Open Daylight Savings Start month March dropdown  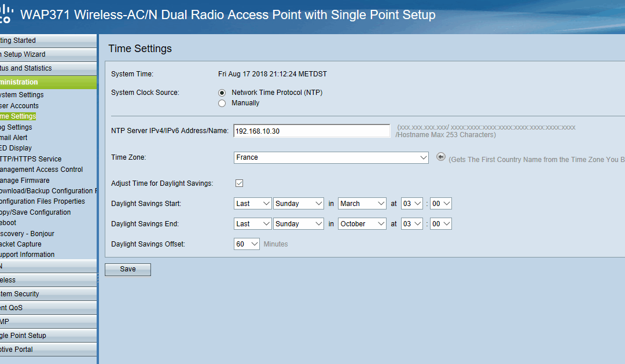click(362, 204)
